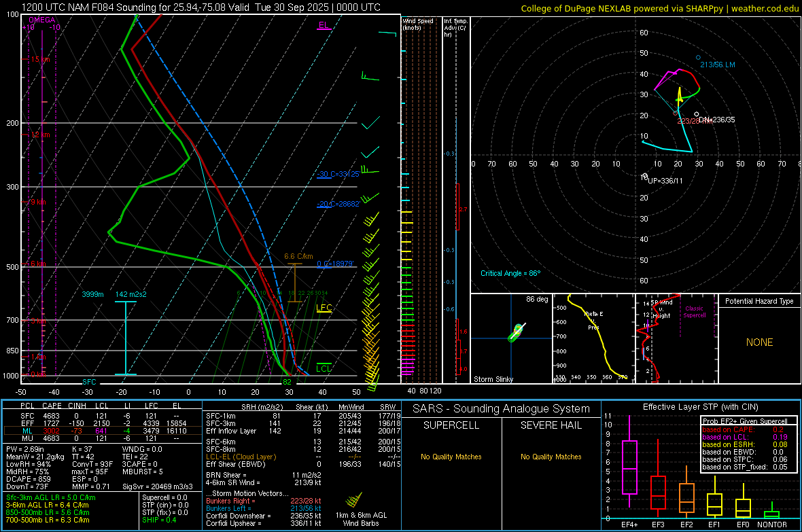Click the "213/56 LM" left mover label on the hodograph

pos(718,65)
